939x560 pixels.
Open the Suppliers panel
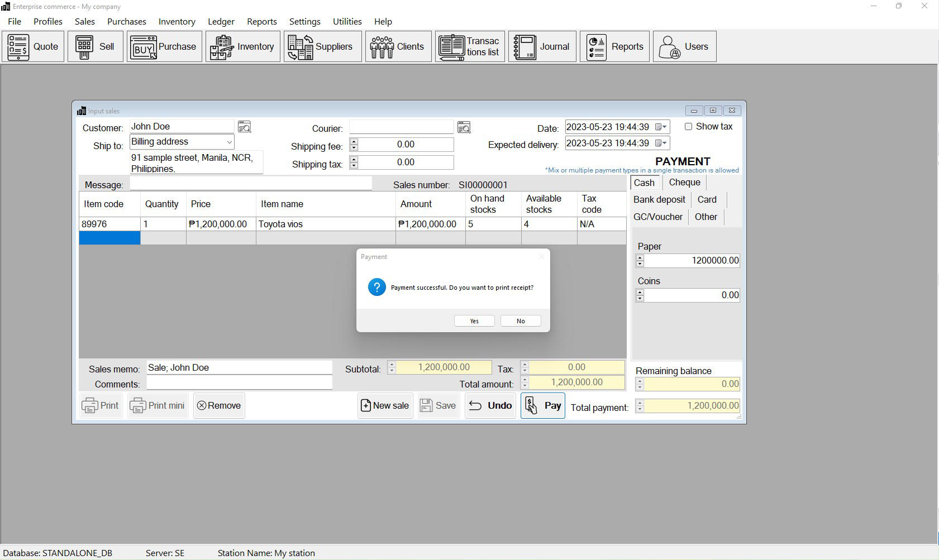click(322, 46)
